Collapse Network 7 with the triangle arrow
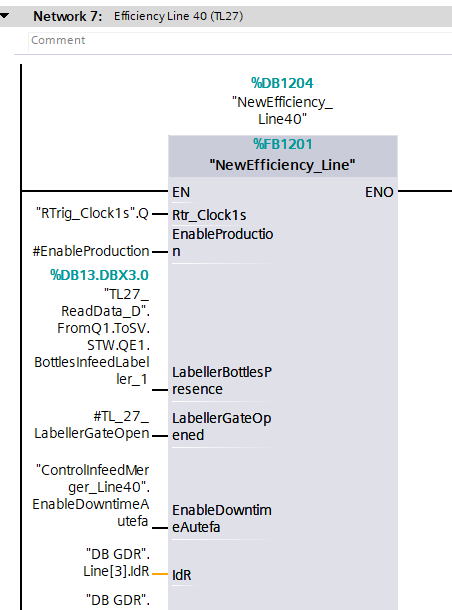Image resolution: width=452 pixels, height=610 pixels. tap(4, 16)
